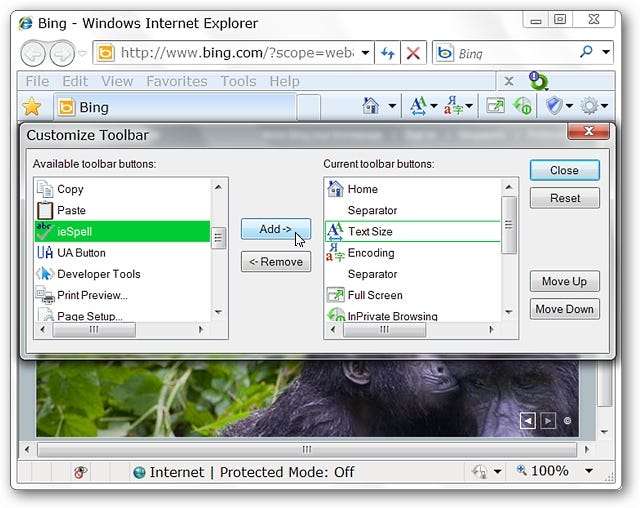Select Developer Tools in available list
Viewport: 640px width, 508px height.
pos(122,274)
